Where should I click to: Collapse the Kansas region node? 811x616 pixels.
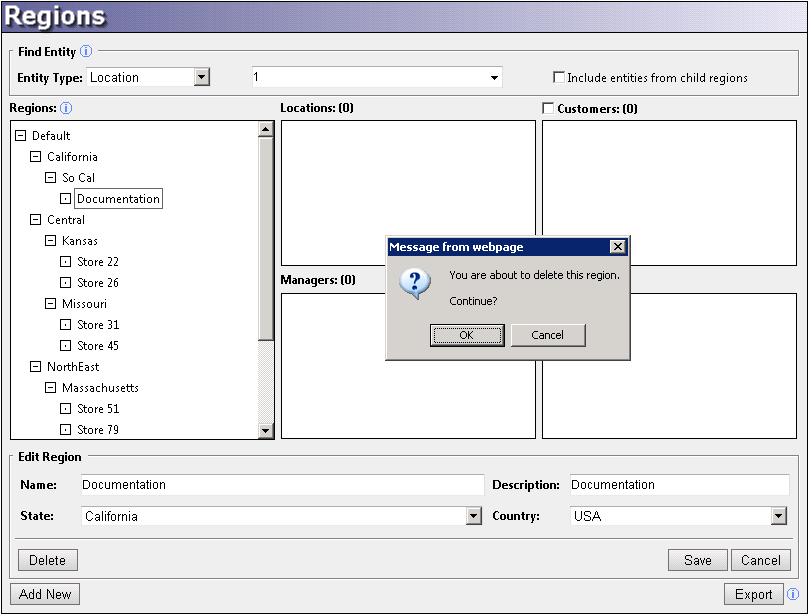[x=51, y=241]
